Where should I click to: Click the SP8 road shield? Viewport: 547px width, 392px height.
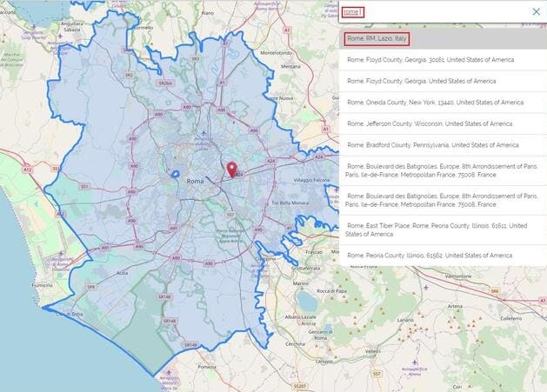(90, 287)
